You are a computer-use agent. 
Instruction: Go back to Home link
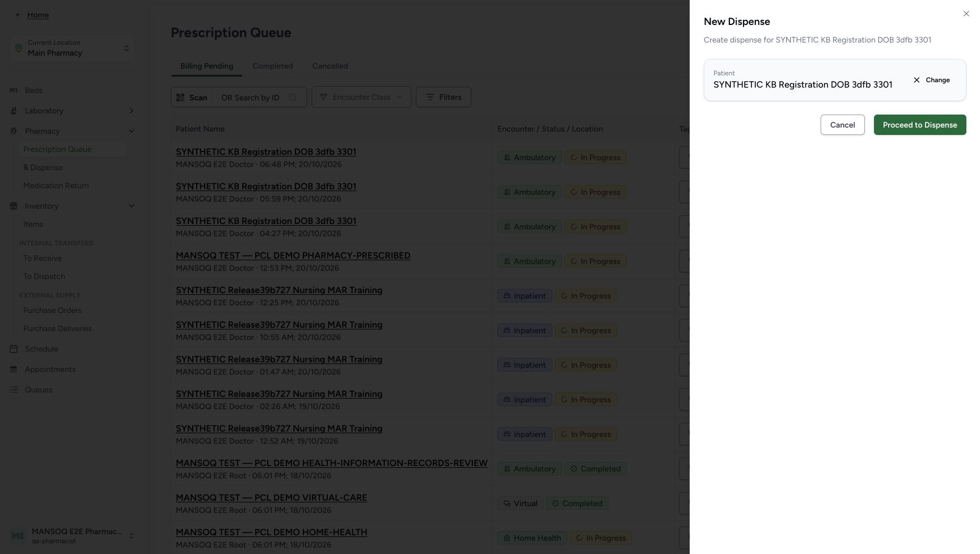pos(38,15)
